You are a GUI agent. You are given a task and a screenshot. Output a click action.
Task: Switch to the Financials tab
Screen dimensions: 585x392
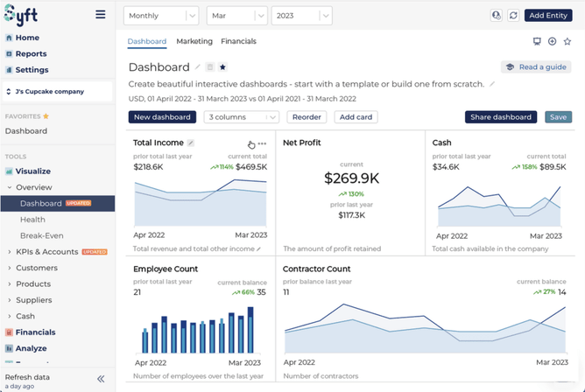238,42
